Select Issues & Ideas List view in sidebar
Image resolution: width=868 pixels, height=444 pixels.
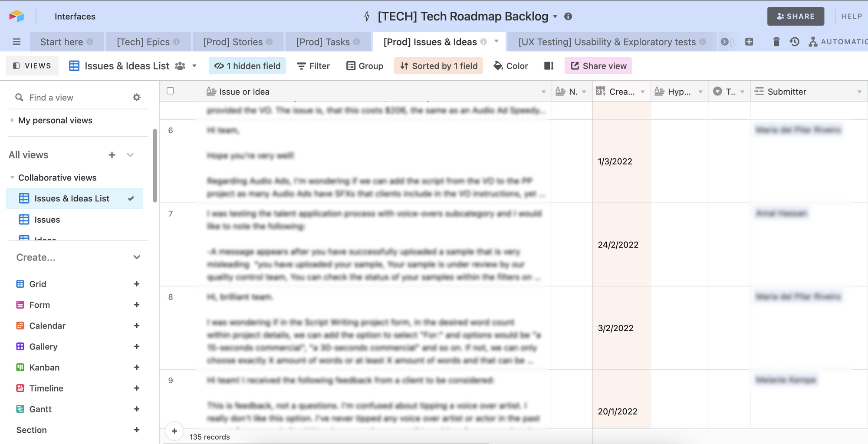pyautogui.click(x=75, y=198)
